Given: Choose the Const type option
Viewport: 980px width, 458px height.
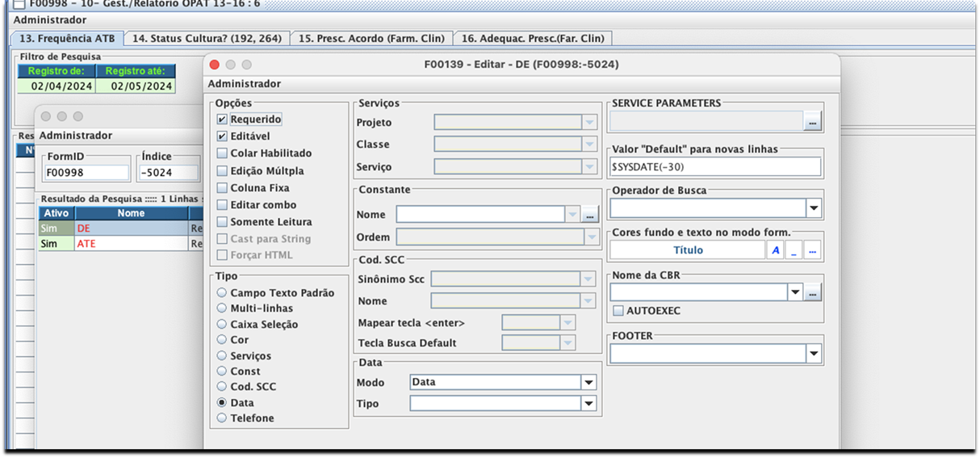Looking at the screenshot, I should coord(222,372).
